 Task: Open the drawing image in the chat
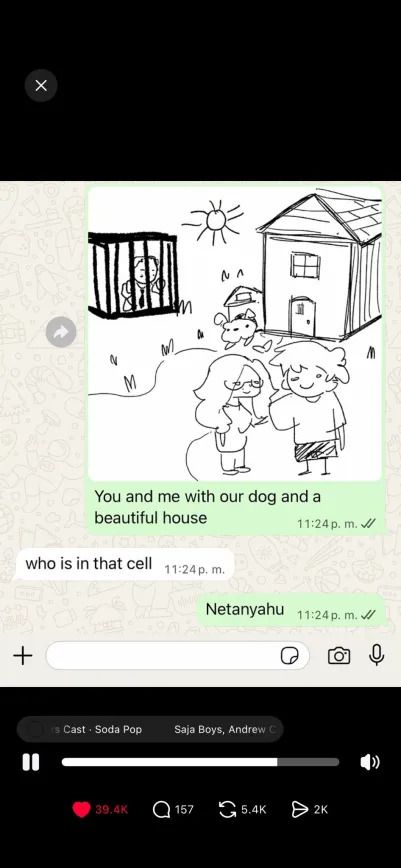[x=235, y=333]
